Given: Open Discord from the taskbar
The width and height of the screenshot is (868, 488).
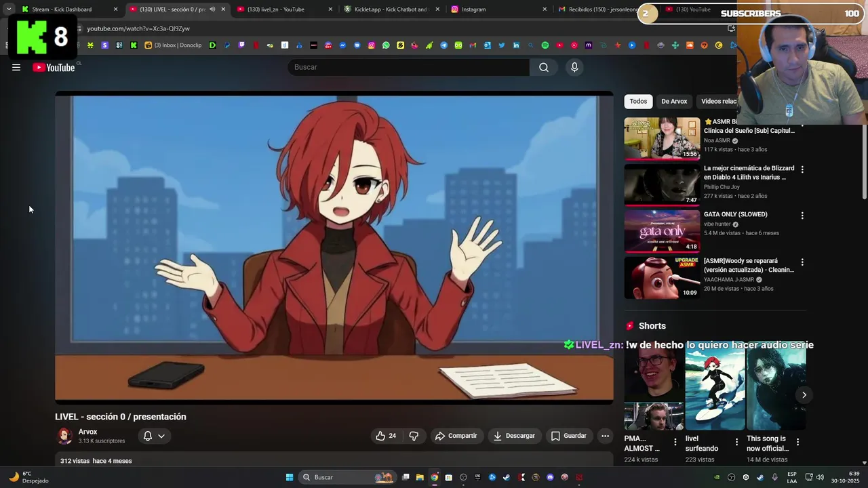Looking at the screenshot, I should click(x=550, y=477).
